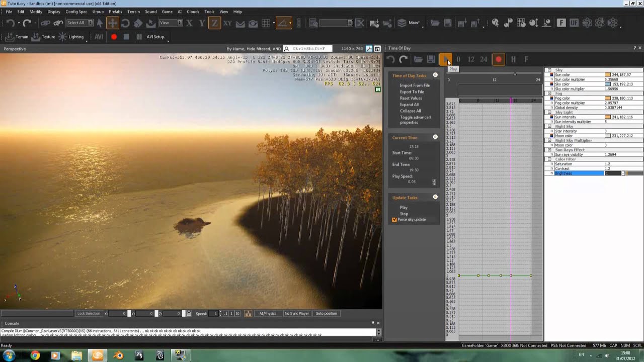Viewport: 644px width, 362px height.
Task: Open the Select All filter dropdown
Action: coord(79,23)
